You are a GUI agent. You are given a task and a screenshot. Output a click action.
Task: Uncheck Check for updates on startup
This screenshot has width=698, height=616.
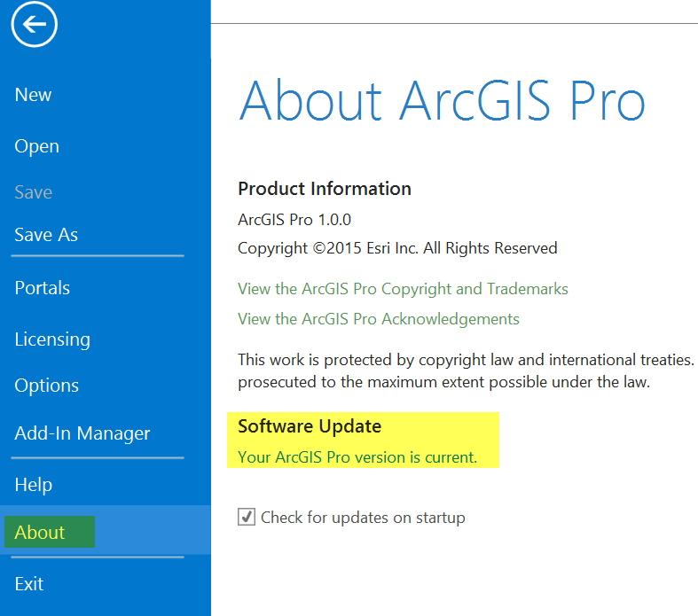tap(247, 517)
